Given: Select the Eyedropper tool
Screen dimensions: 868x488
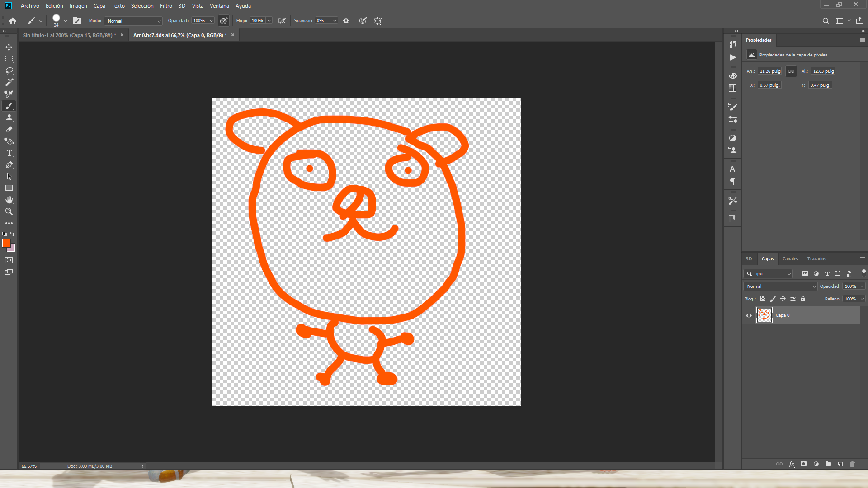Looking at the screenshot, I should (9, 94).
